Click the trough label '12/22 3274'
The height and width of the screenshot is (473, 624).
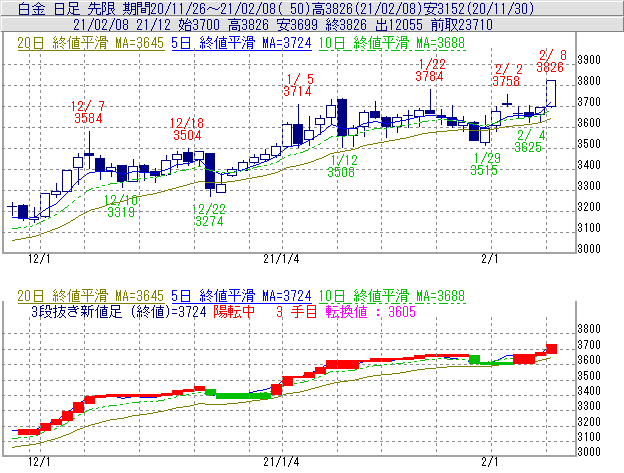(x=209, y=215)
